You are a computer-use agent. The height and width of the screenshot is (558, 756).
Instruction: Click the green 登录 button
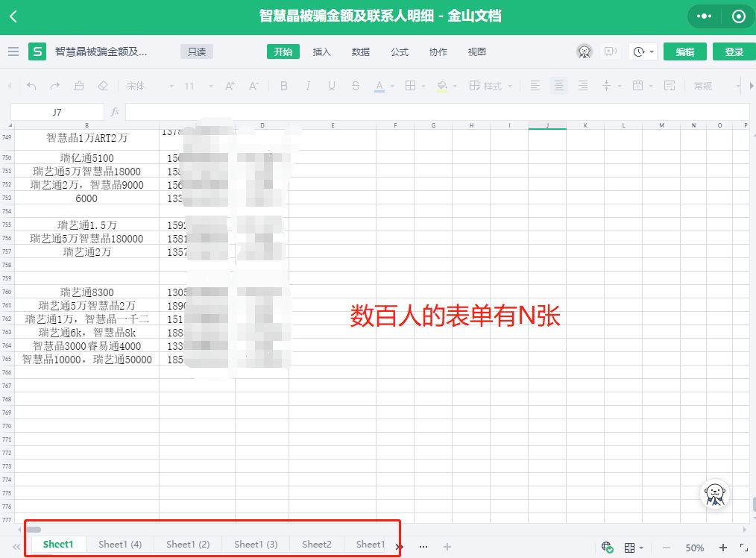734,51
